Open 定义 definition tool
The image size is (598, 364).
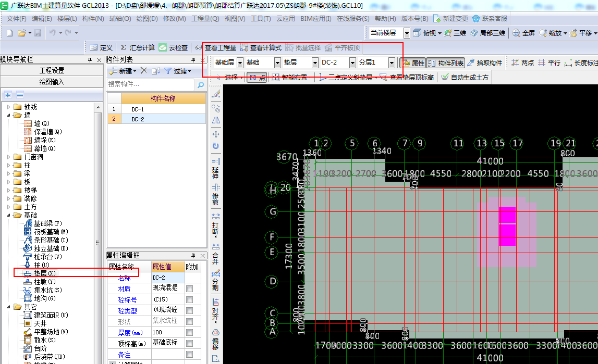(101, 47)
